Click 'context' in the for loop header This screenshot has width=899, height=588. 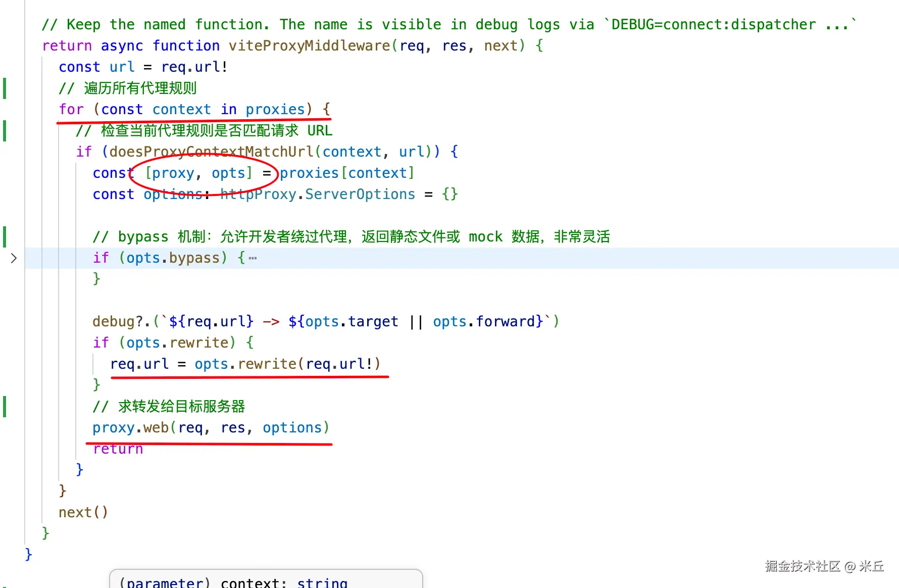(x=181, y=110)
